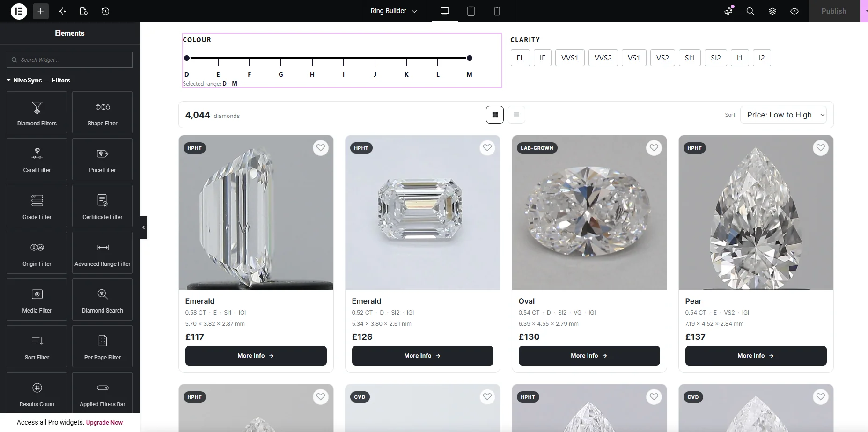Click the Pear diamond image
Image resolution: width=868 pixels, height=432 pixels.
pyautogui.click(x=756, y=212)
